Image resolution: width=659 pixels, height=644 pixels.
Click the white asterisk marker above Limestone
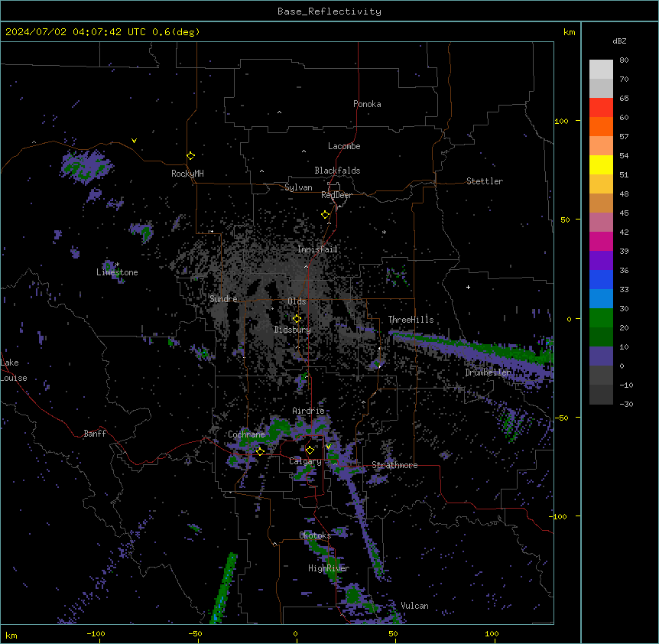(x=118, y=265)
